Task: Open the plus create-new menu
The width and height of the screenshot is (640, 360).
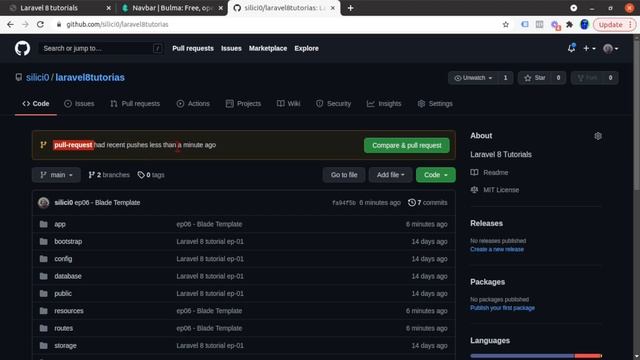Action: click(x=589, y=49)
